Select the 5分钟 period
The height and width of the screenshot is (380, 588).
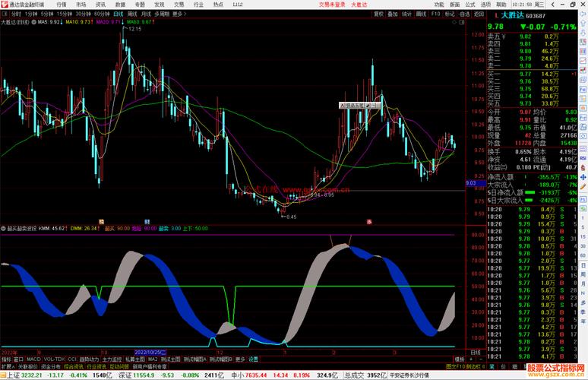click(47, 14)
